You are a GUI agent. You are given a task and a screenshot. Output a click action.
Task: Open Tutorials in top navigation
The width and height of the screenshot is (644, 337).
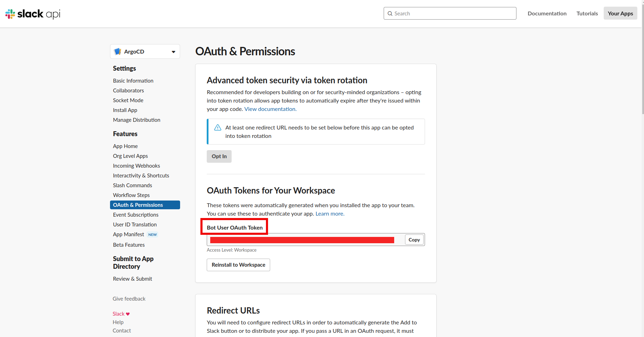587,13
